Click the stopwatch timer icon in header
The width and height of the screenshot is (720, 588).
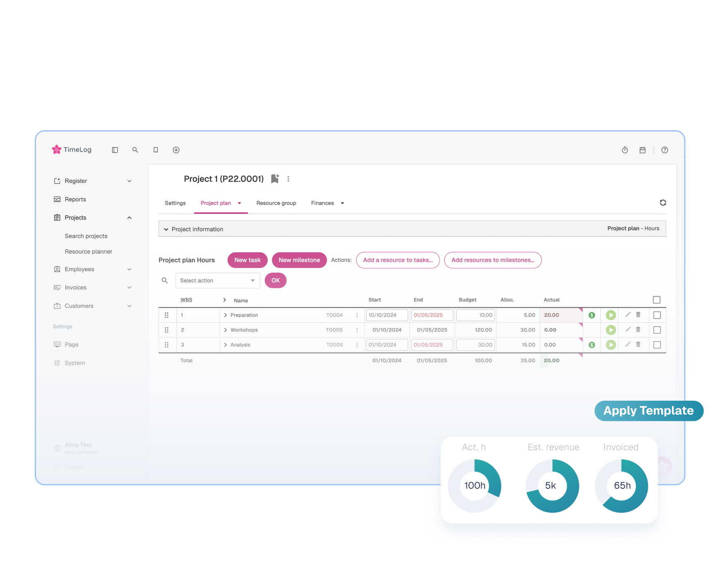pyautogui.click(x=625, y=150)
